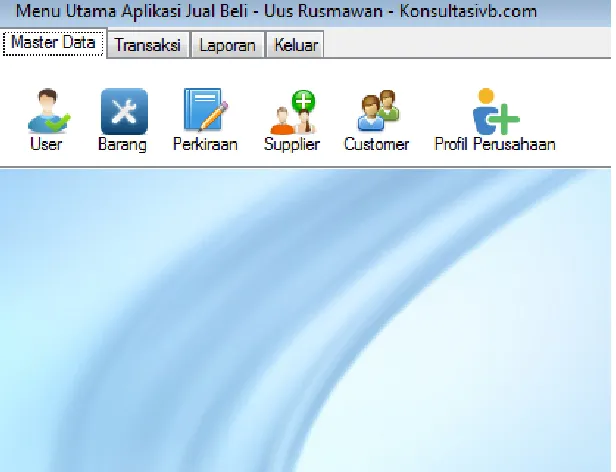Click the "Perkiraan" label text
Image resolution: width=616 pixels, height=472 pixels.
coord(205,144)
